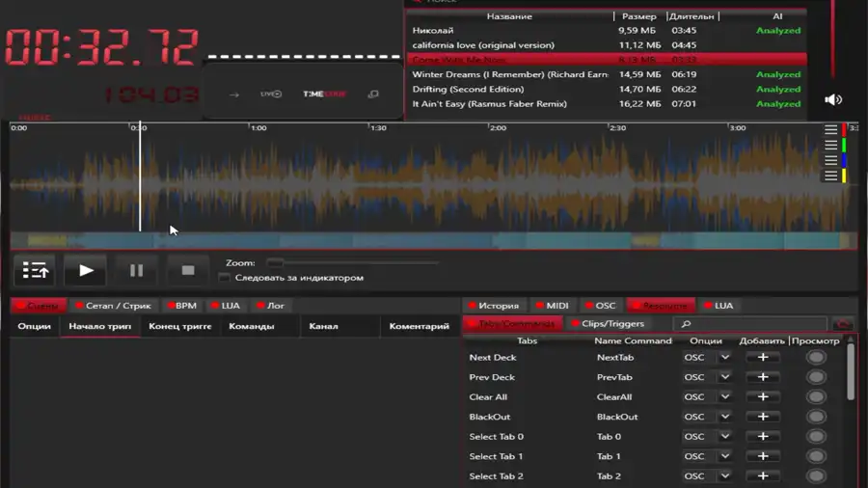Toggle the preview circle for Select Tab 0
This screenshot has height=488, width=868.
point(816,437)
